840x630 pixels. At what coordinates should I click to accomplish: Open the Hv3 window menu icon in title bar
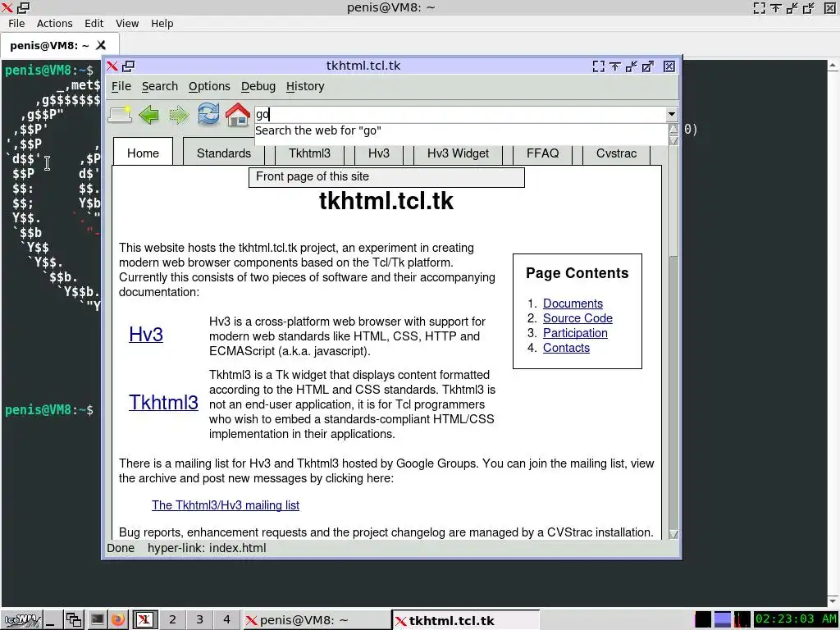[x=112, y=66]
